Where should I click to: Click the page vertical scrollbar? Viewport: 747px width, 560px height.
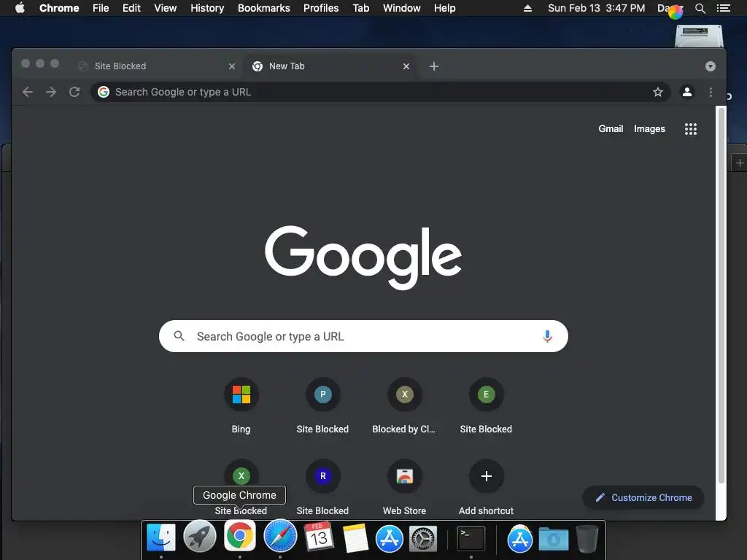click(x=721, y=295)
